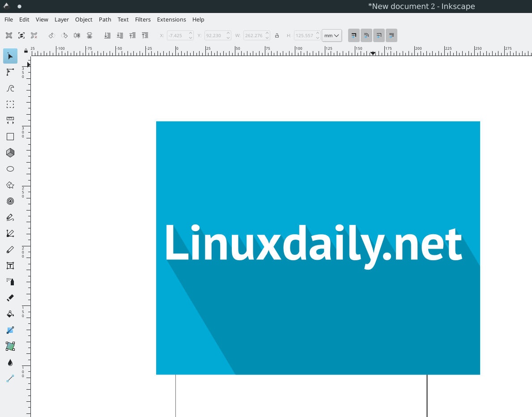Enable scaling stroke width with objects
The height and width of the screenshot is (417, 532).
[353, 35]
